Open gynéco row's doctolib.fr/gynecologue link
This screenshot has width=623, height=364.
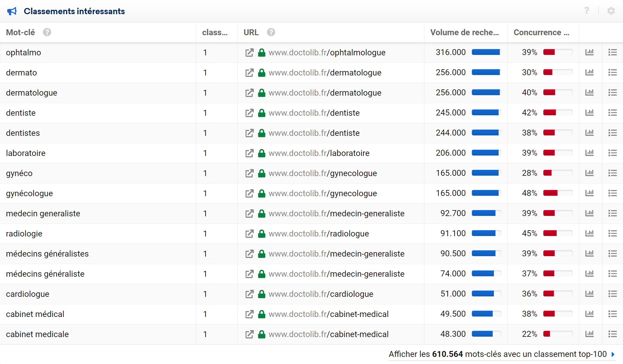coord(323,173)
